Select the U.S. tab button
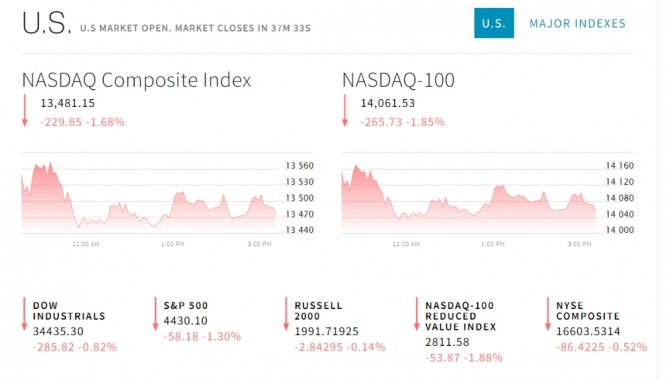Viewport: 670px width, 380px height. 494,23
